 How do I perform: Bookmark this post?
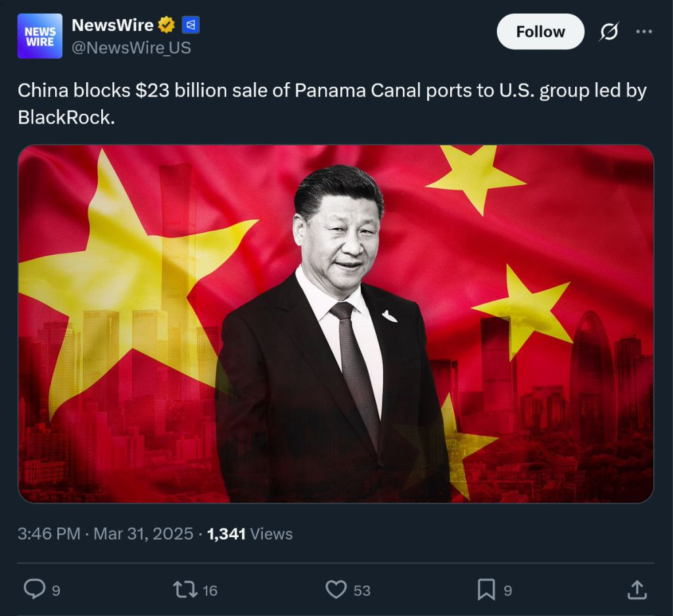(x=486, y=589)
